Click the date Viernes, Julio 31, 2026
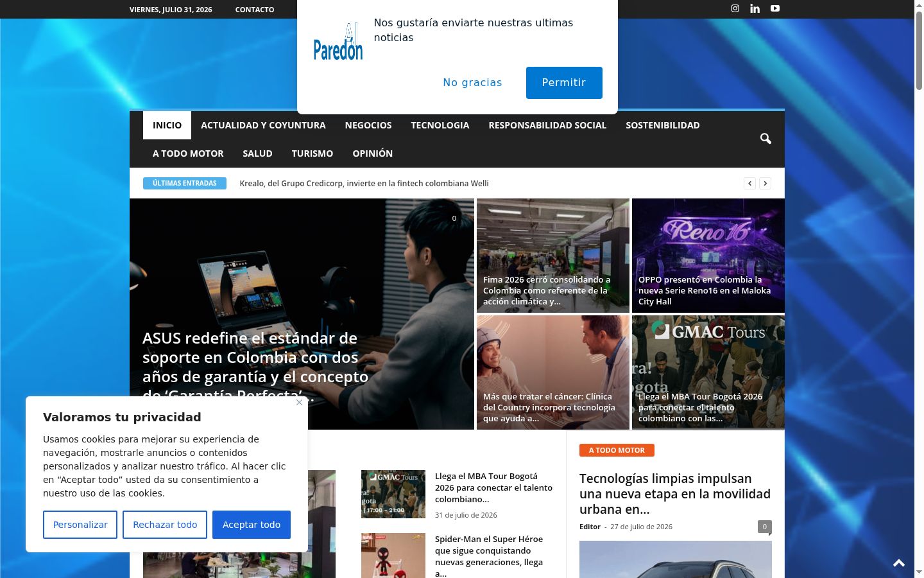Image resolution: width=924 pixels, height=578 pixels. coord(171,10)
